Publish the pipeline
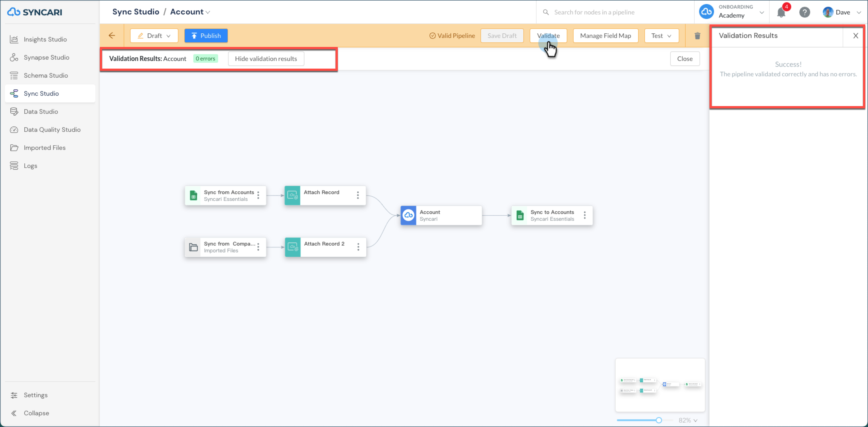 (x=206, y=36)
